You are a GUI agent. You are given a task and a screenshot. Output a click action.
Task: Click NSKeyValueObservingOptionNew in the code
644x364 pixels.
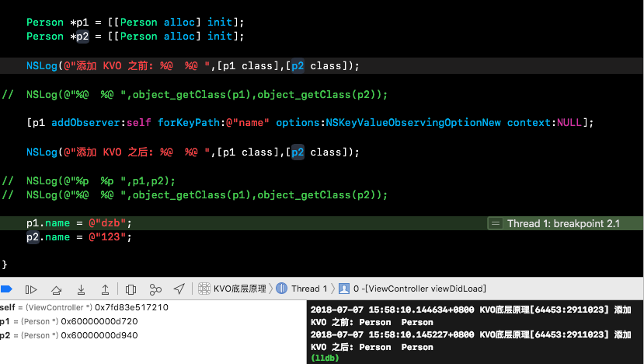click(x=413, y=123)
